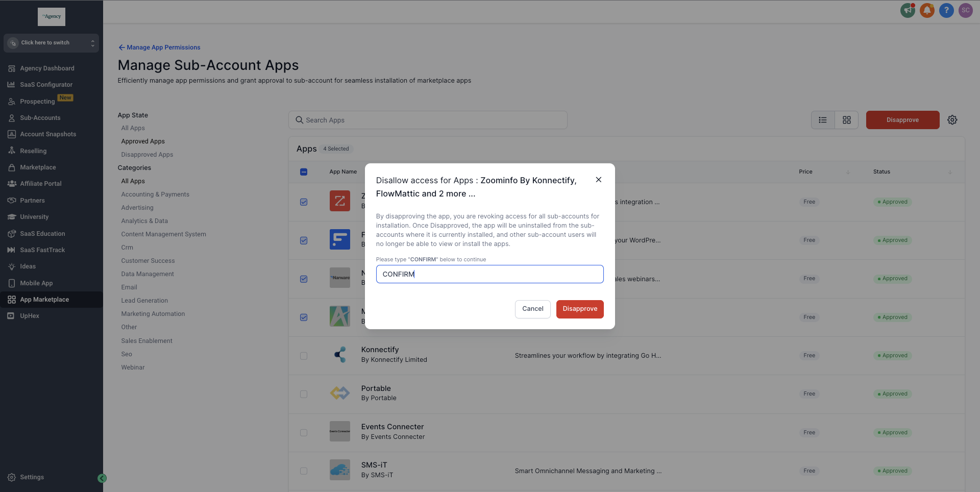The image size is (980, 492).
Task: Click Cancel in the dialog
Action: (533, 309)
